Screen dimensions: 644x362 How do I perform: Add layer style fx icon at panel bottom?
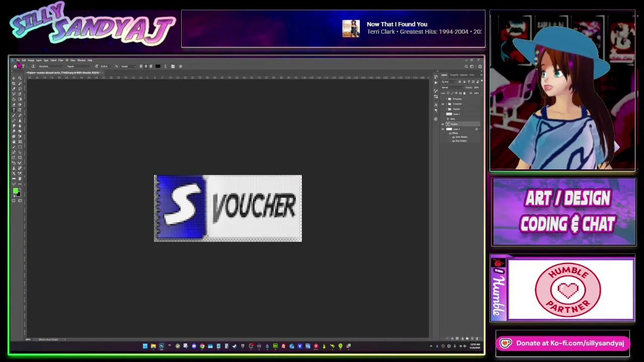tap(452, 338)
